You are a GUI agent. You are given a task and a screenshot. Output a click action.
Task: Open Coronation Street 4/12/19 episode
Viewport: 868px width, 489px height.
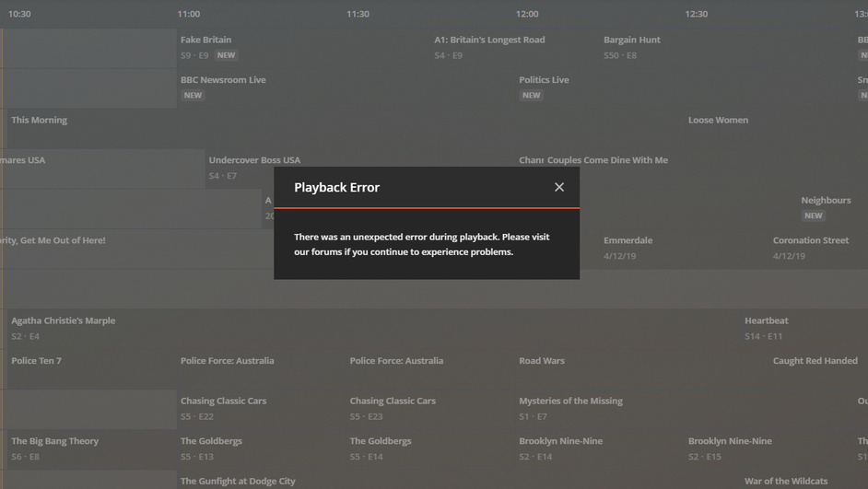tap(819, 249)
